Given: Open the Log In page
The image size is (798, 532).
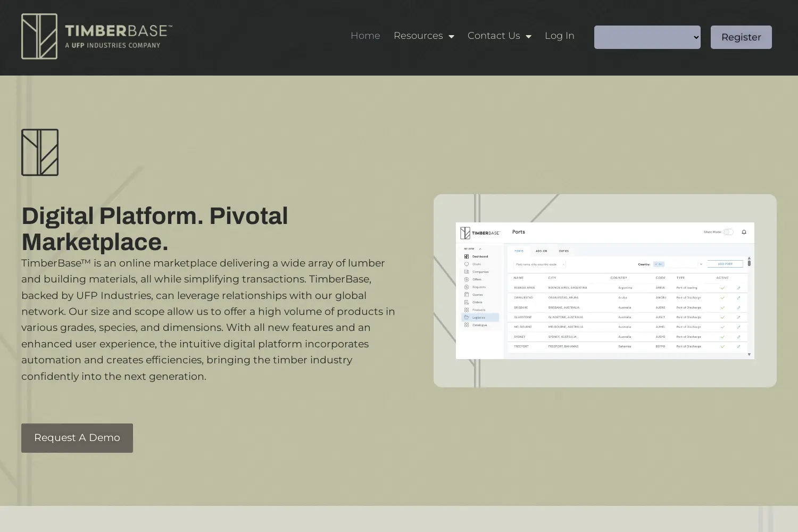Looking at the screenshot, I should pyautogui.click(x=560, y=36).
